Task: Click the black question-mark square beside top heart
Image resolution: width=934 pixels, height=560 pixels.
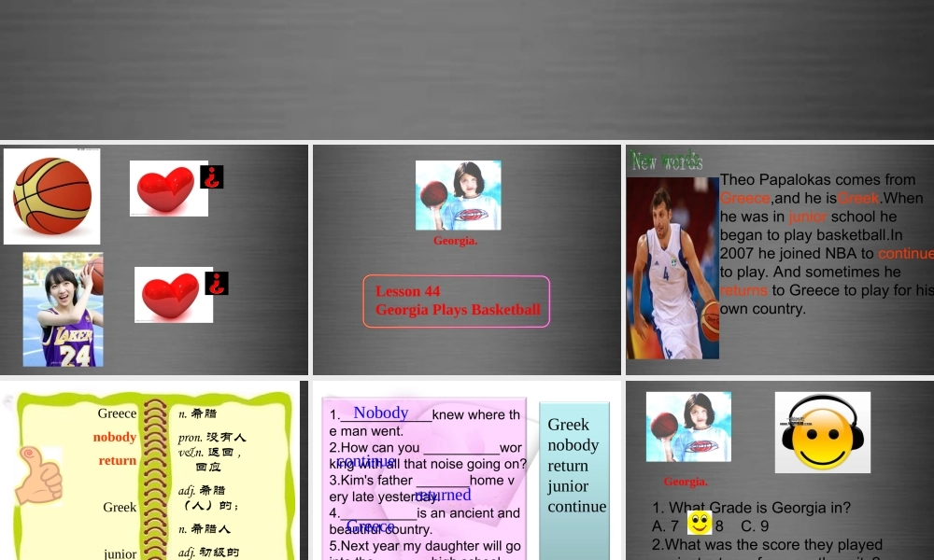Action: pyautogui.click(x=211, y=176)
